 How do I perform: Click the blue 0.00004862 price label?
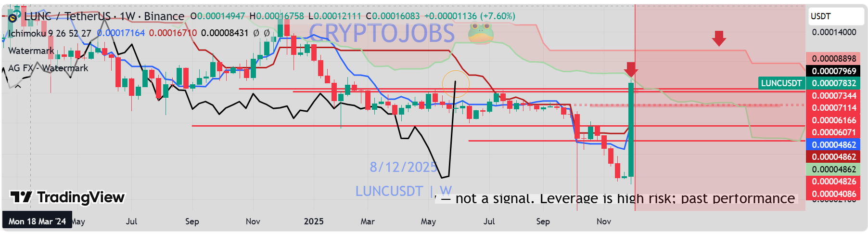834,145
